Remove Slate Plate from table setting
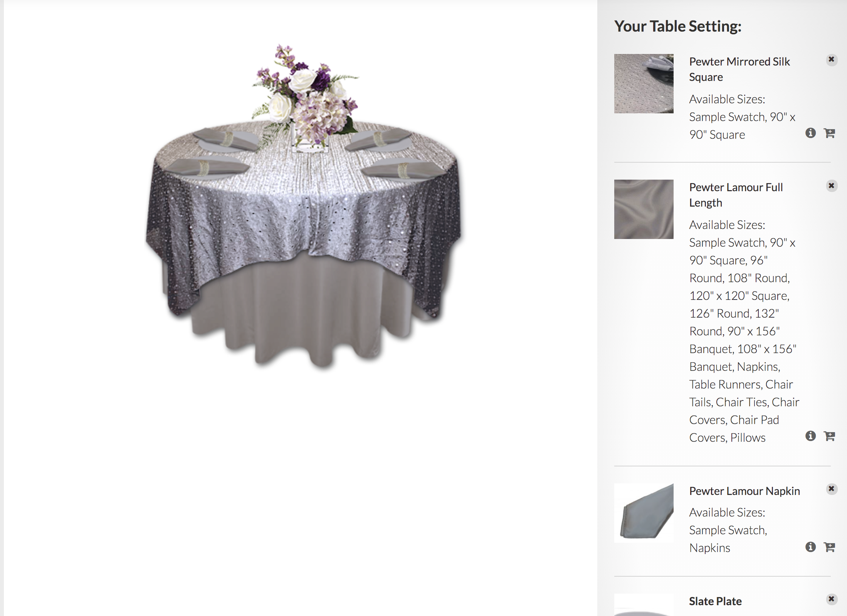The width and height of the screenshot is (847, 616). [x=831, y=599]
